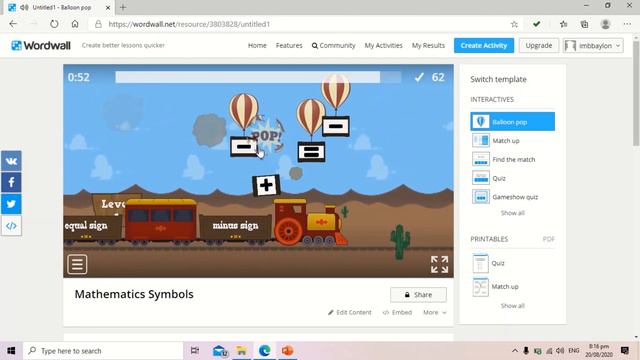This screenshot has width=640, height=360.
Task: Click the volume icon in system tray
Action: 560,351
